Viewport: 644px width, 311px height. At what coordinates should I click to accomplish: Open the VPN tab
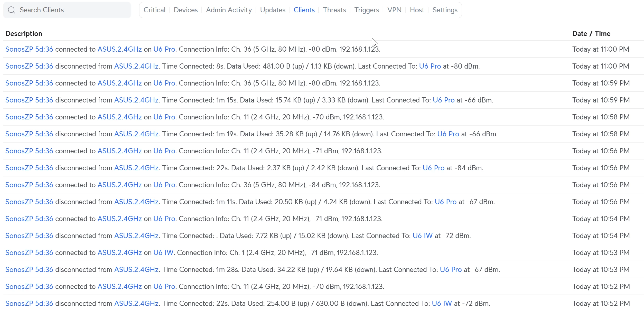tap(394, 10)
